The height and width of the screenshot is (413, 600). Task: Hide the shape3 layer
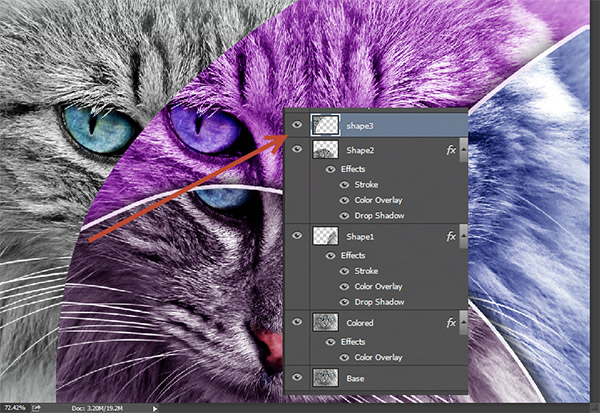(297, 124)
